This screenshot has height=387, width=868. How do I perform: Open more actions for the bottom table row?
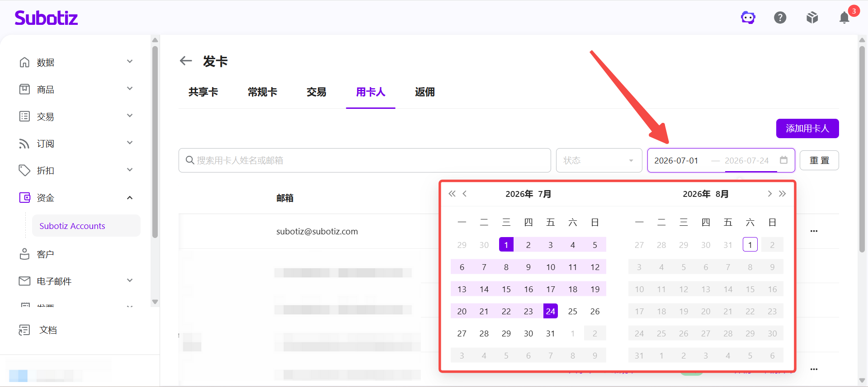[x=814, y=369]
